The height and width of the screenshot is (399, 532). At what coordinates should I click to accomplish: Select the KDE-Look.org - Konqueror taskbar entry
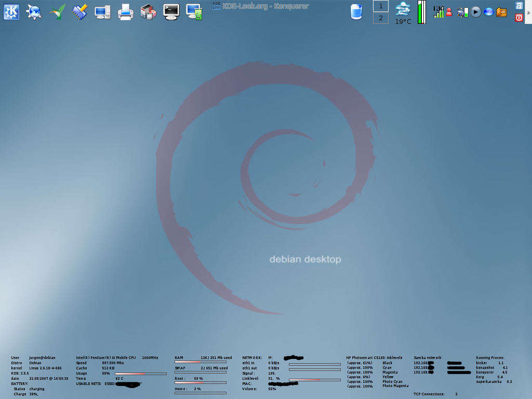[261, 6]
